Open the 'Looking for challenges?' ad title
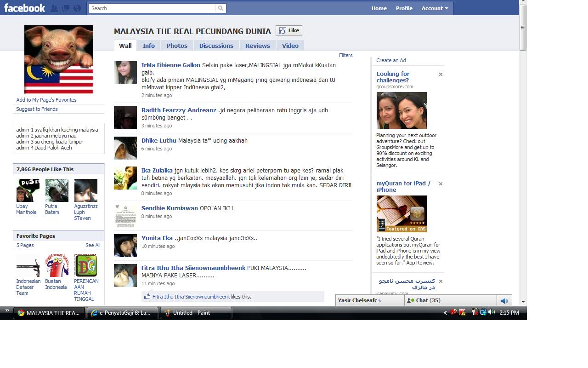 click(393, 77)
